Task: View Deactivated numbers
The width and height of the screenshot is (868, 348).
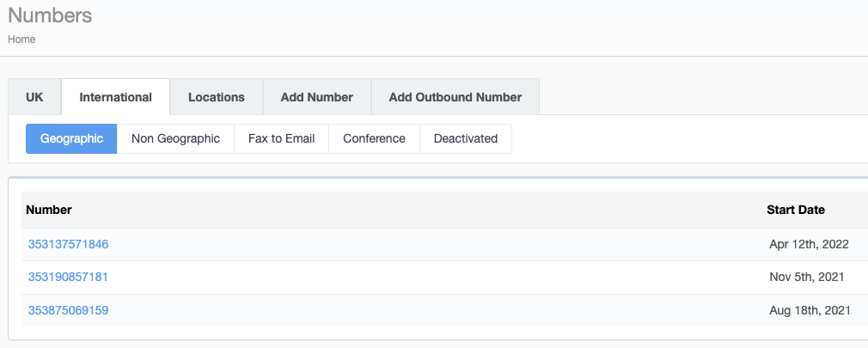Action: tap(466, 138)
